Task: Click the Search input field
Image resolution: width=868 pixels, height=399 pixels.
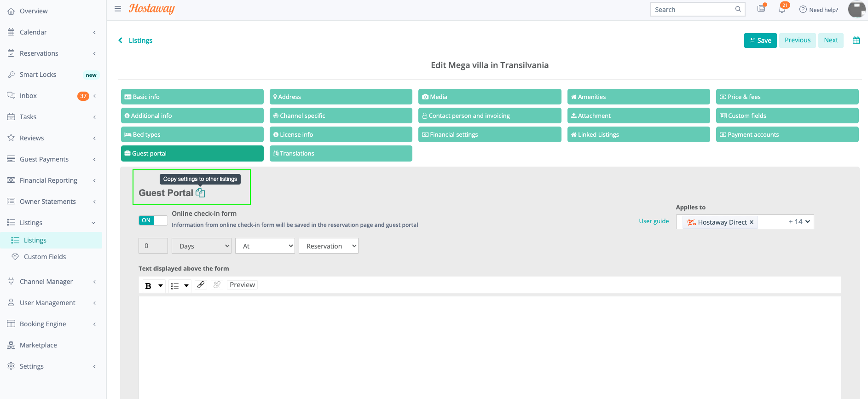Action: pyautogui.click(x=693, y=9)
